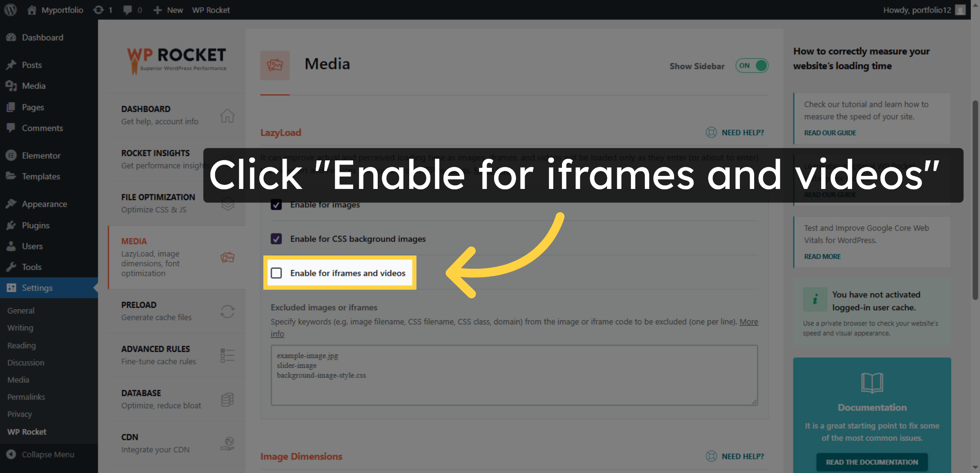This screenshot has height=473, width=980.
Task: Open the WP Rocket admin bar menu
Action: [211, 10]
